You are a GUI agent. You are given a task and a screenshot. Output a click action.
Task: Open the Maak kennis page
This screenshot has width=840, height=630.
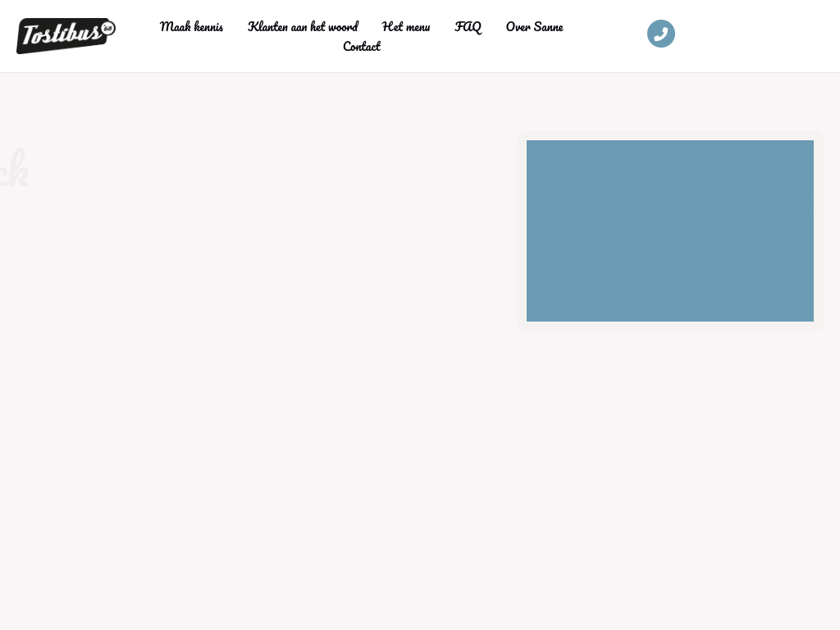191,27
